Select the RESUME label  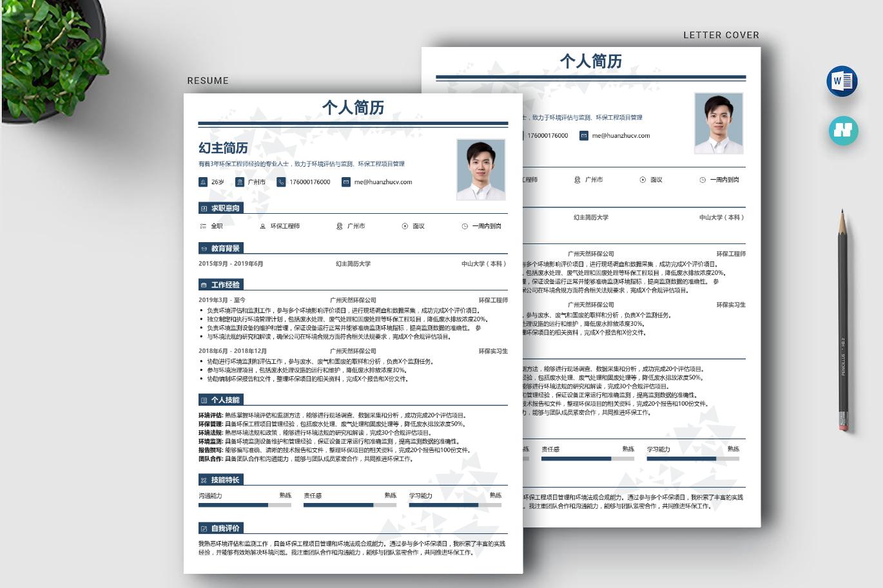coord(208,81)
